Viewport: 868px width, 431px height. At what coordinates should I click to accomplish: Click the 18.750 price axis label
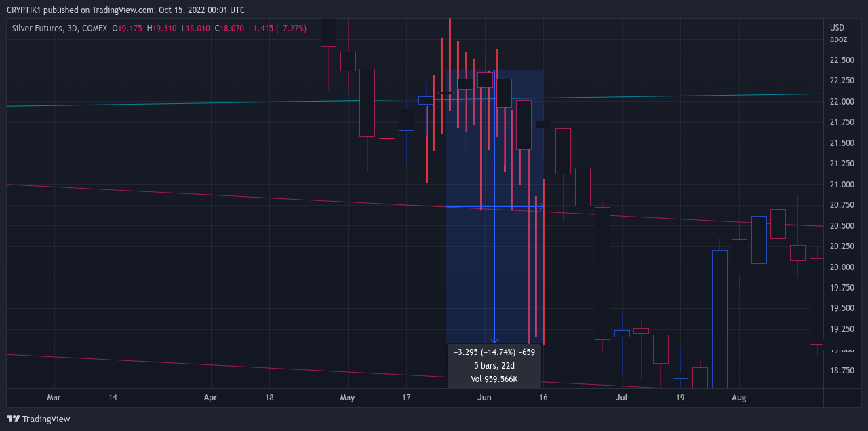[x=842, y=371]
